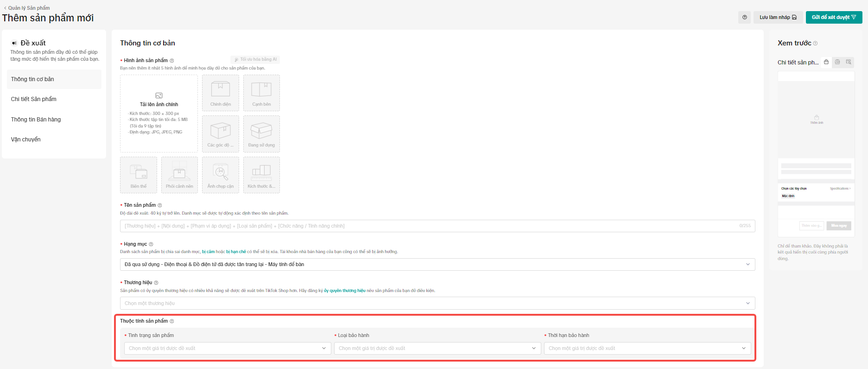
Task: Upload a Biến thể variant image
Action: (x=139, y=175)
